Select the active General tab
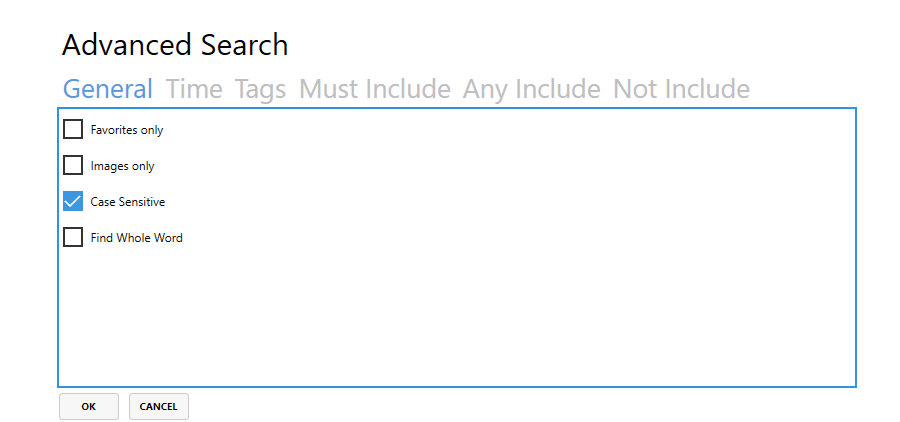 107,89
